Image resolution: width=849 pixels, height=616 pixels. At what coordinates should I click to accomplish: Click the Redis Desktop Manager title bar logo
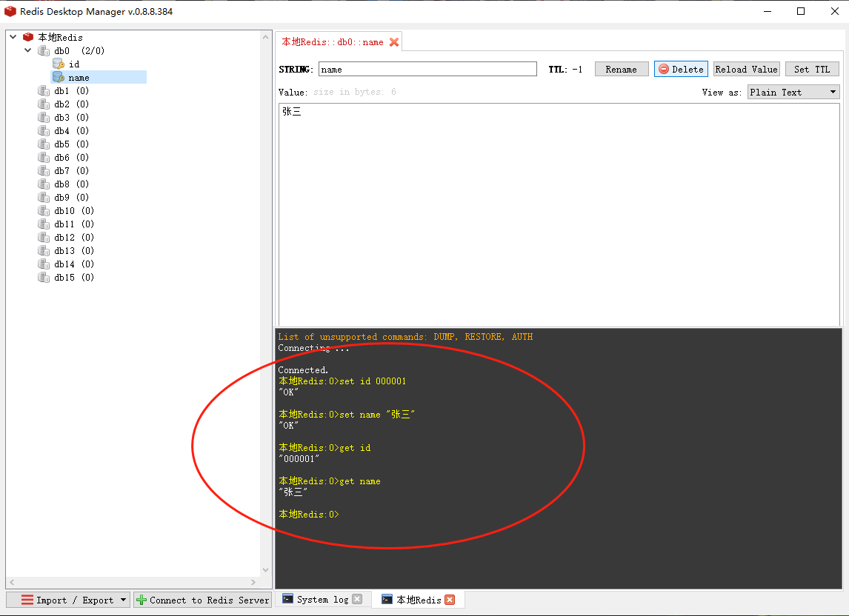pyautogui.click(x=10, y=11)
